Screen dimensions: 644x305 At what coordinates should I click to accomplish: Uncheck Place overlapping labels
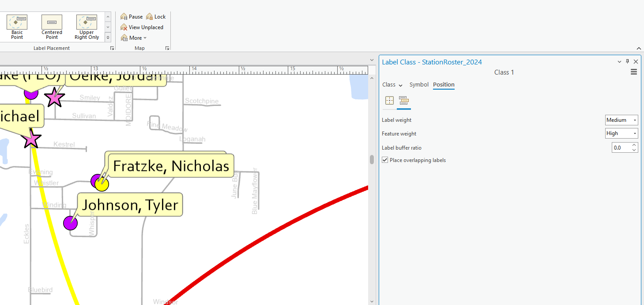click(x=384, y=160)
